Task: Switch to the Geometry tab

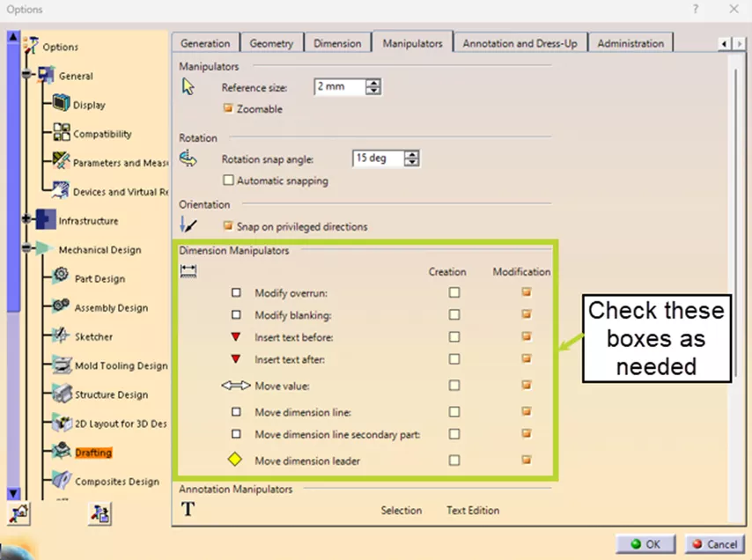Action: (x=270, y=42)
